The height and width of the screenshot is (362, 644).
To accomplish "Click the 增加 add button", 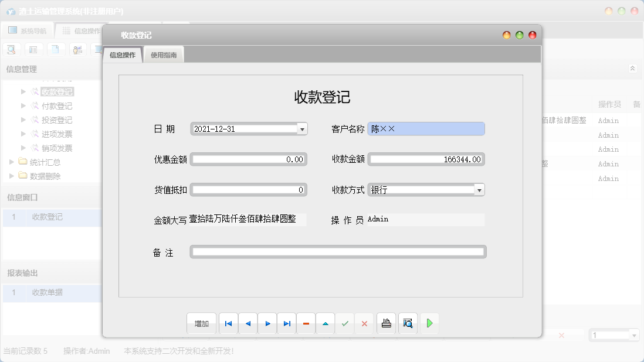I will click(201, 323).
